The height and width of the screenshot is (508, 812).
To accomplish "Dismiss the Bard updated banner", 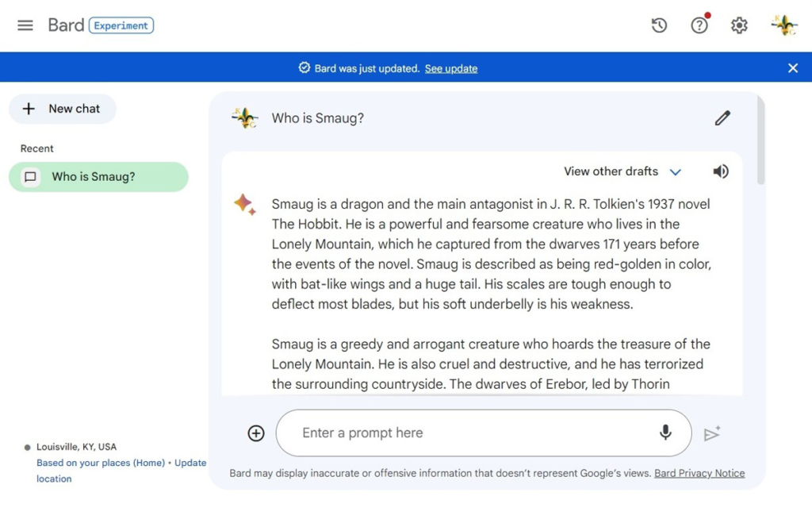I will (793, 68).
